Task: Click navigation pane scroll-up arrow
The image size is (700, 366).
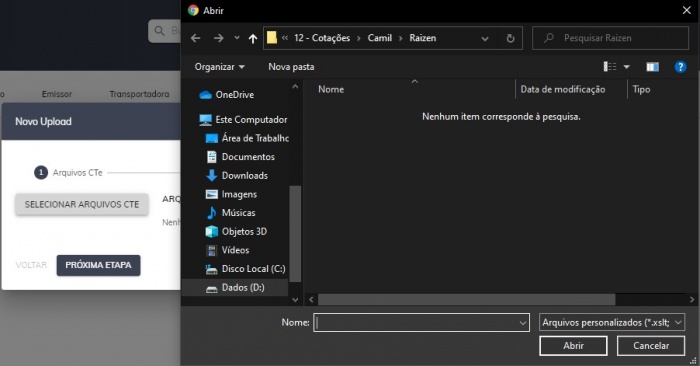Action: click(295, 87)
